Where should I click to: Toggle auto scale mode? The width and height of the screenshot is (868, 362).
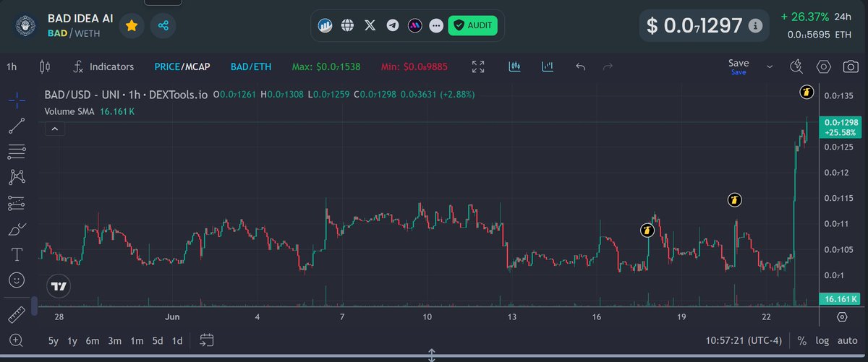click(x=848, y=340)
